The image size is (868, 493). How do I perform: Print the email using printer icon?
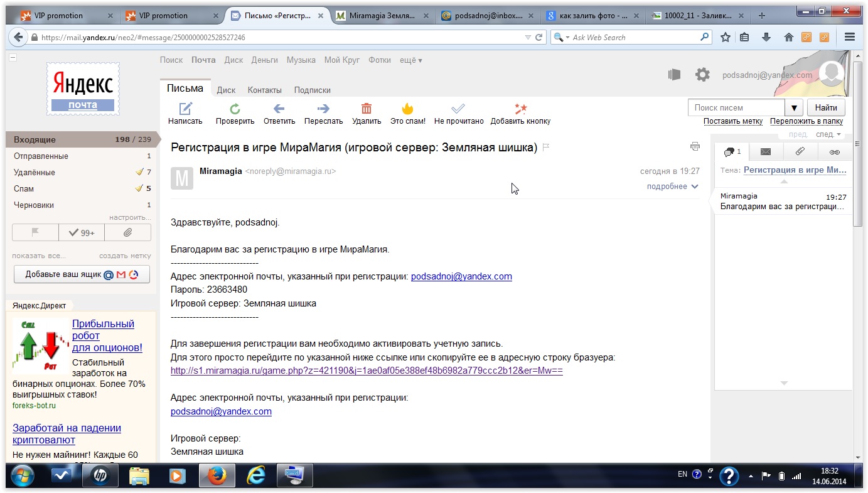(x=695, y=146)
